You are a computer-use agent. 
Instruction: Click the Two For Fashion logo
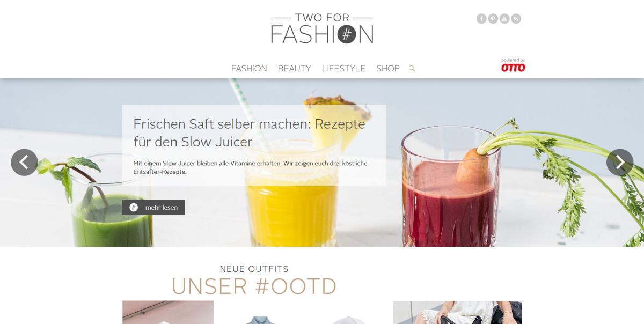click(322, 29)
